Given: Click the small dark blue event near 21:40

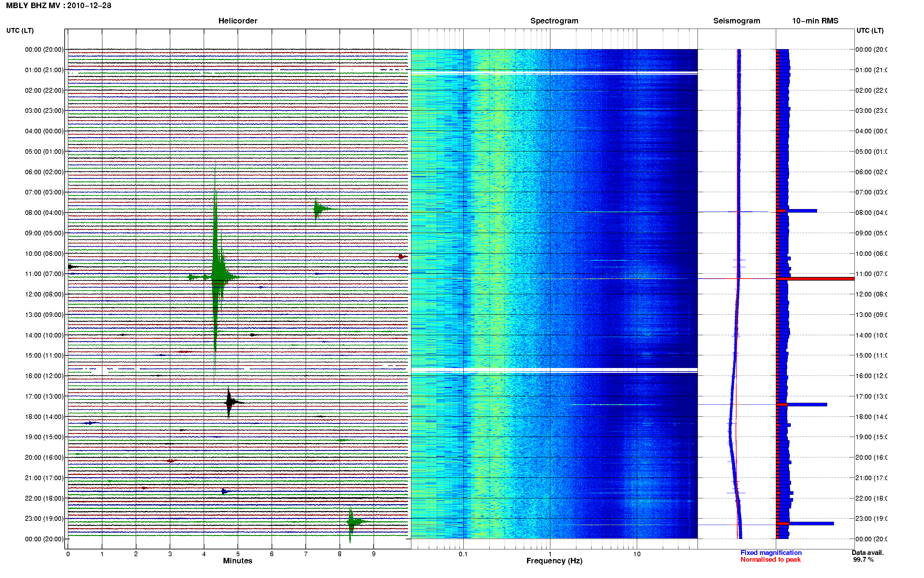Looking at the screenshot, I should coord(225,492).
